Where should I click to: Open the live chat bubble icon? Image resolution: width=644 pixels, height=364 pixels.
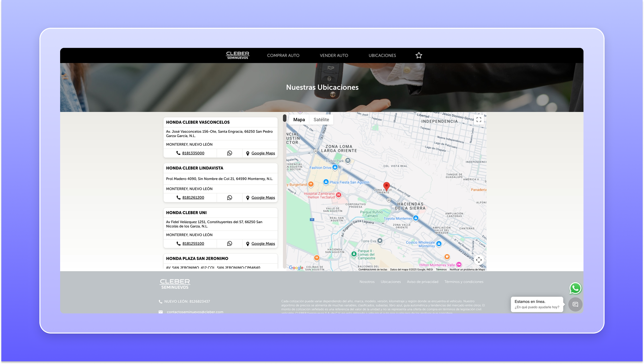click(x=575, y=304)
